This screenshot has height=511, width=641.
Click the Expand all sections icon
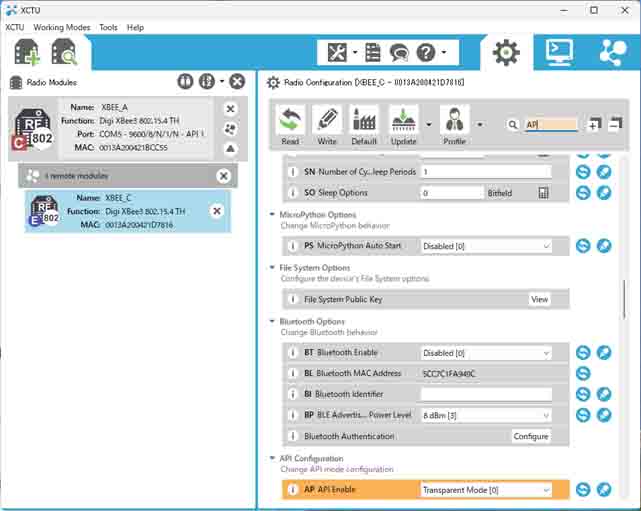[x=594, y=124]
